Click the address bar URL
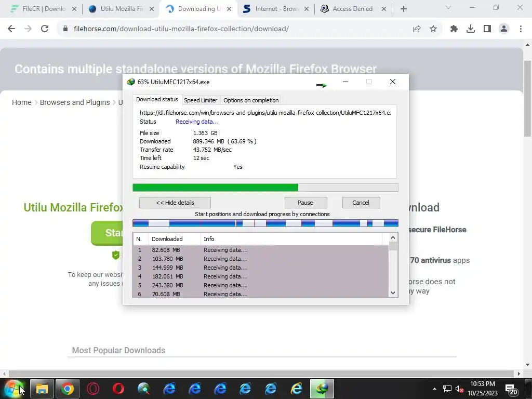This screenshot has height=399, width=532. click(181, 29)
